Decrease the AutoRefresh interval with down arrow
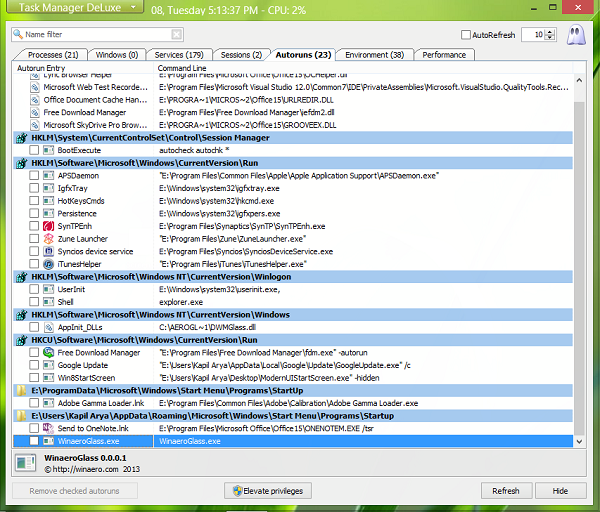Viewport: 600px width, 512px height. [550, 37]
